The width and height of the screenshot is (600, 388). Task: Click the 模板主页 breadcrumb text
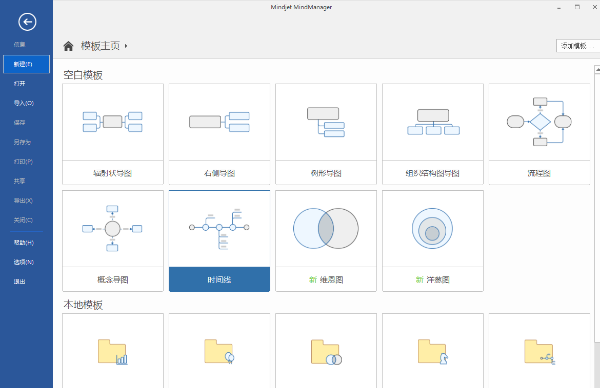coord(100,46)
